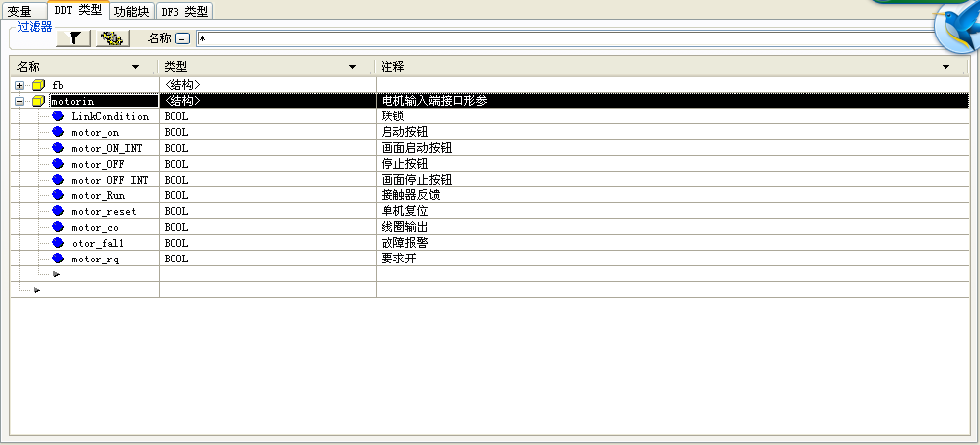980x445 pixels.
Task: Click the blue dot beside motor_Run
Action: 58,195
